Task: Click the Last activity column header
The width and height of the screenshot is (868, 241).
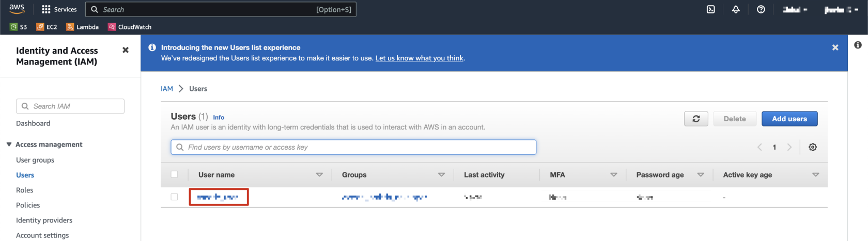Action: pos(484,175)
